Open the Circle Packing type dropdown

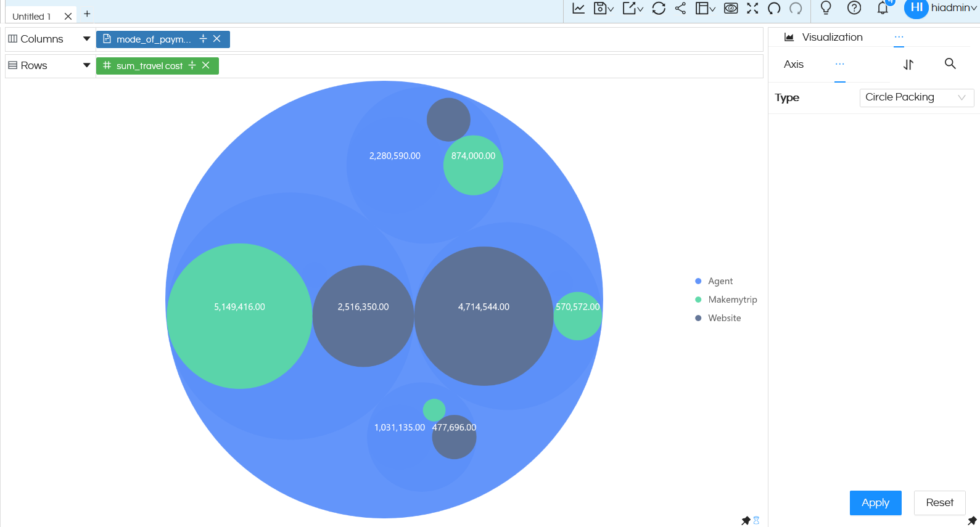[x=916, y=97]
